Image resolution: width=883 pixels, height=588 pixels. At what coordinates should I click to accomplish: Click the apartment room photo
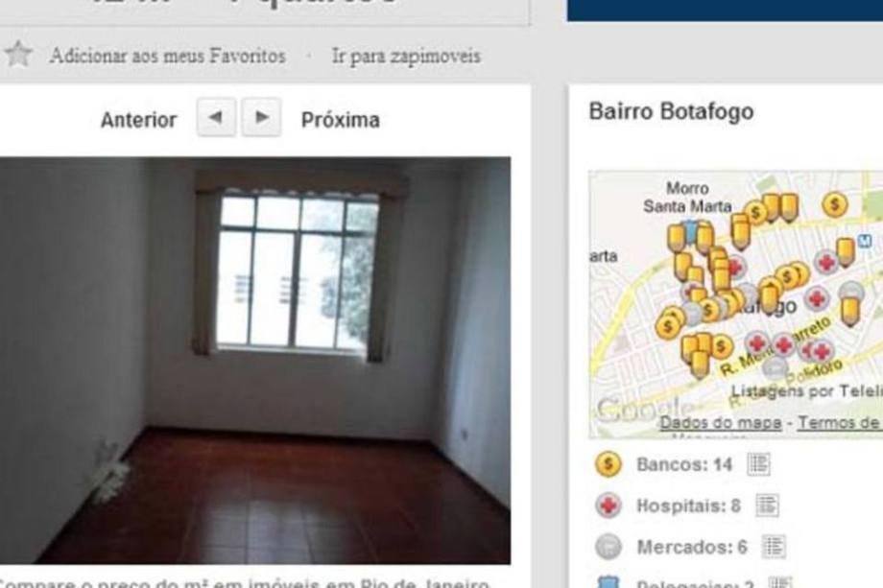click(255, 360)
